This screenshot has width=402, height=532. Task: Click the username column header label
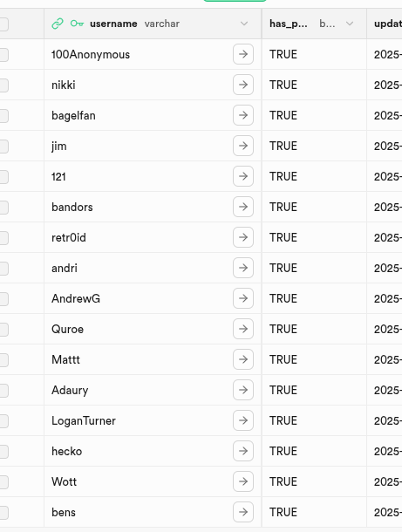[113, 24]
